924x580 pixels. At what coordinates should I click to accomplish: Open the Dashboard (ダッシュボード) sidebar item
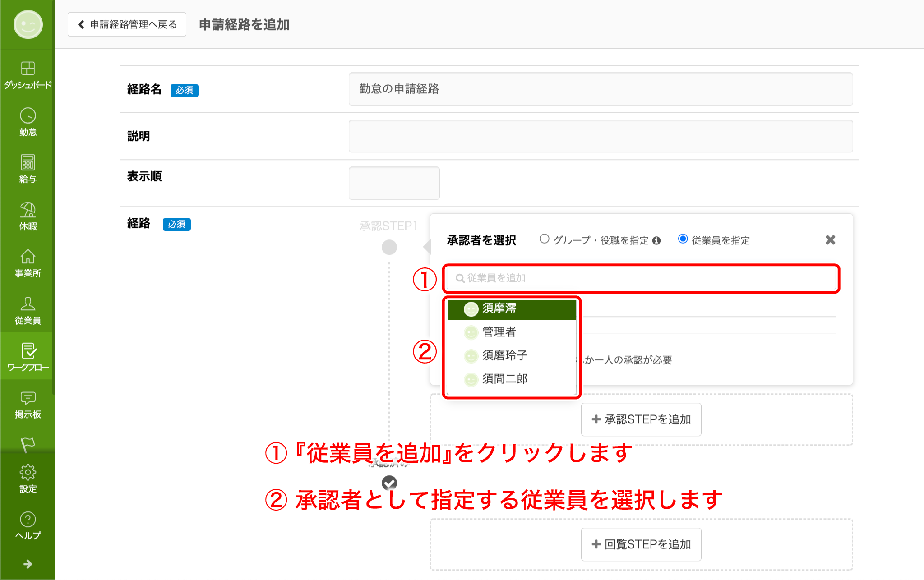tap(28, 75)
